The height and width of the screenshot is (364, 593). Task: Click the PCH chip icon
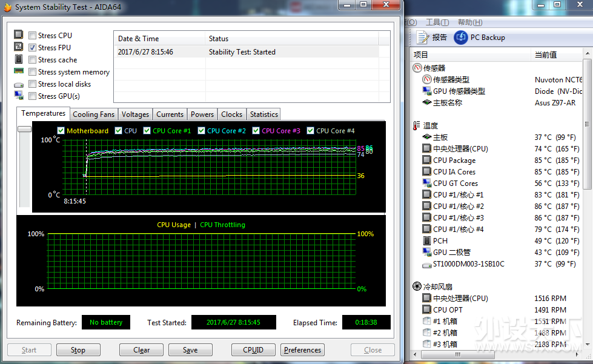(x=427, y=241)
